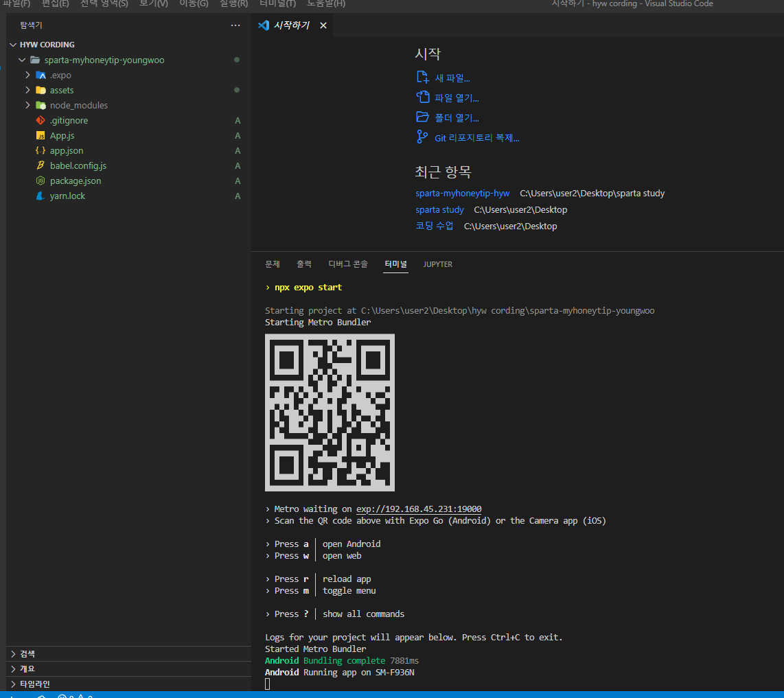
Task: Click the babel.config.js Babel icon
Action: click(41, 165)
